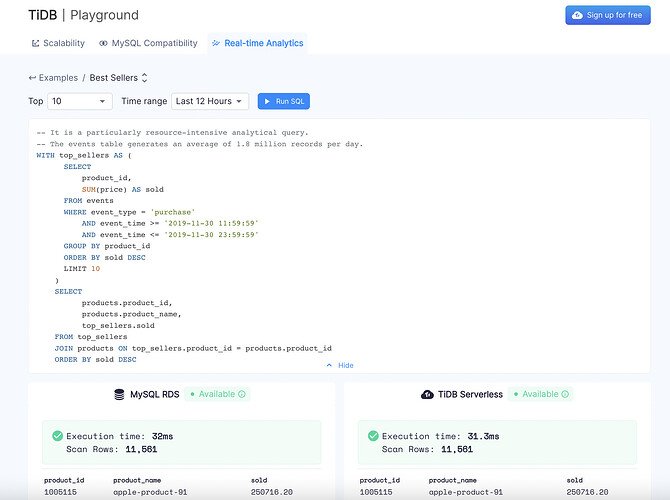
Task: Click apple-product-91 cell in TiDB Serverless results
Action: [x=466, y=492]
